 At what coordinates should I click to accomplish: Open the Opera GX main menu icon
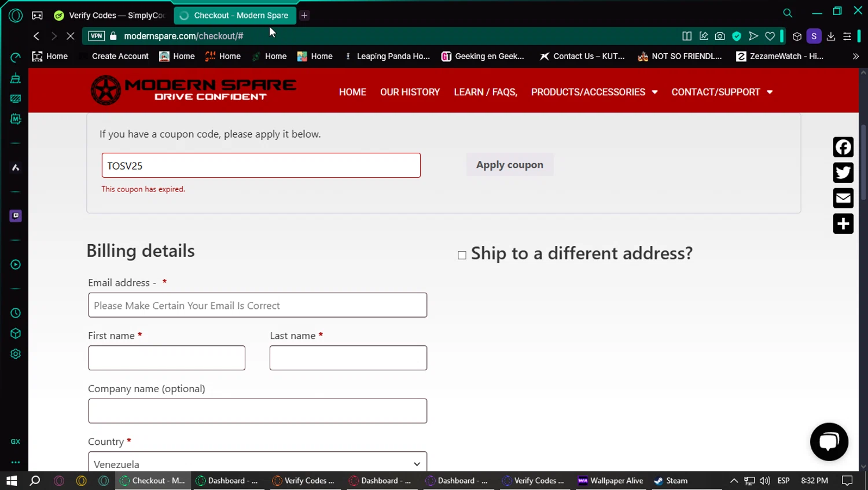click(x=16, y=16)
